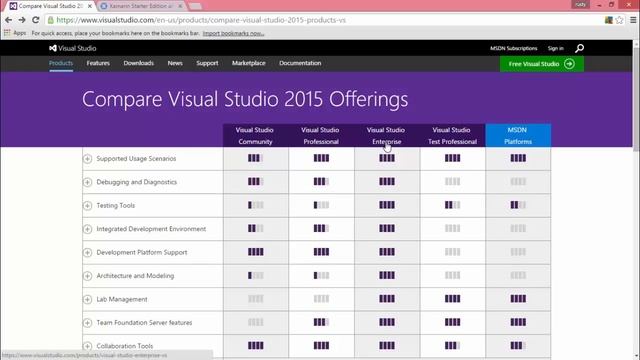Screen dimensions: 640x360
Task: Open Visual Studio Test Professional column header
Action: tap(452, 136)
